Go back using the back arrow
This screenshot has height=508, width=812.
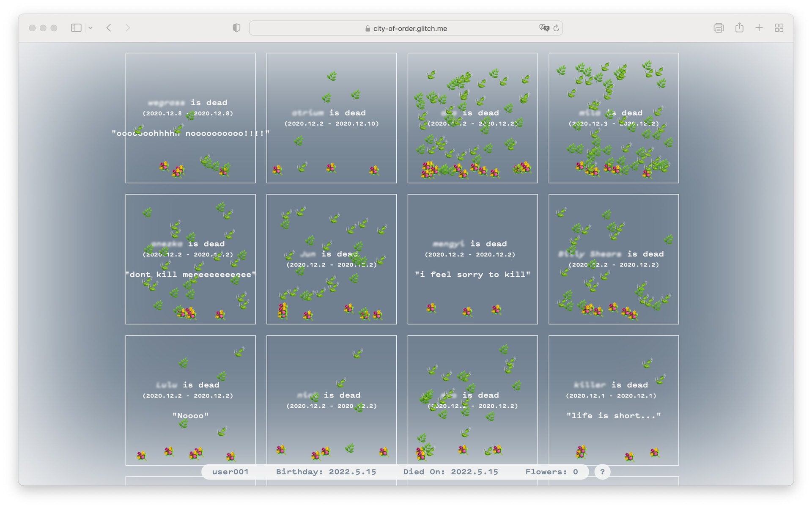pos(109,28)
